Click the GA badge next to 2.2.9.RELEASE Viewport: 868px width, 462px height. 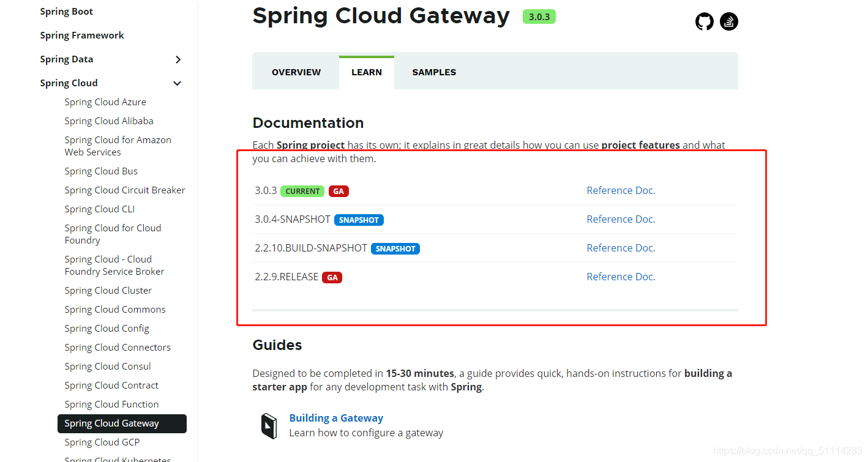click(x=332, y=277)
